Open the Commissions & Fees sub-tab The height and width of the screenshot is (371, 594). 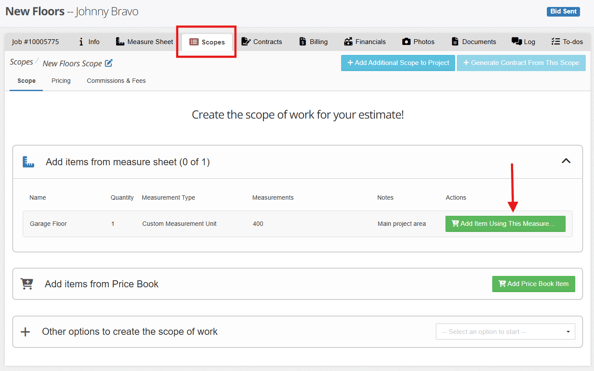116,81
